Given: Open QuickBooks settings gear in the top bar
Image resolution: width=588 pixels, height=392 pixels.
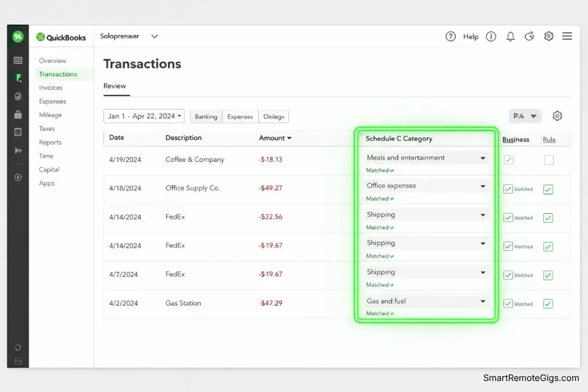Looking at the screenshot, I should click(x=548, y=36).
